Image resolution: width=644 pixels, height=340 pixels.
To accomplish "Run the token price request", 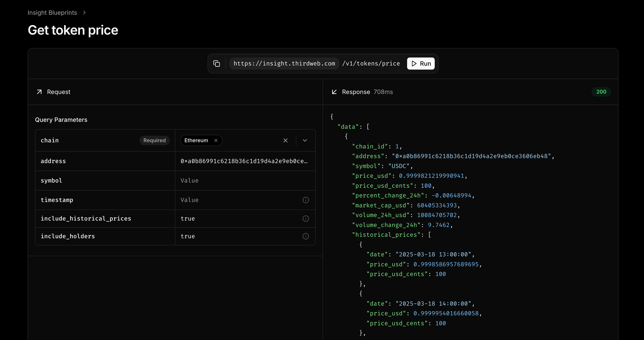I will 421,64.
